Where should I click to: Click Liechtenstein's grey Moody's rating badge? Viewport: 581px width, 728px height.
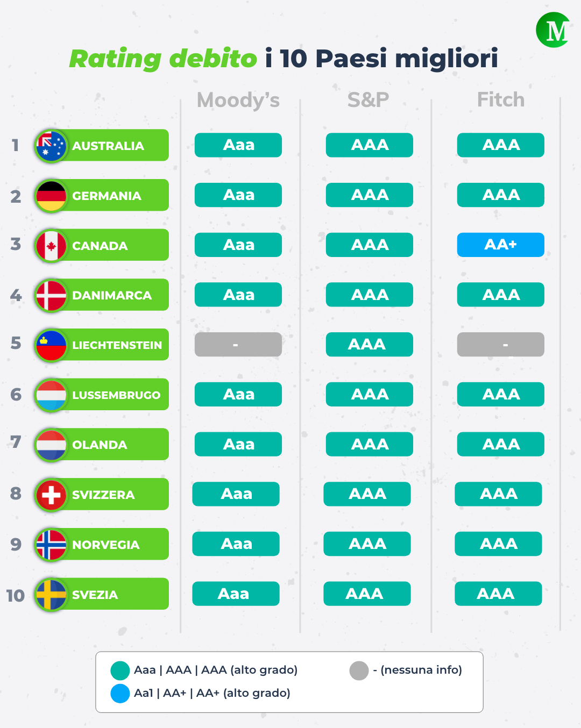click(238, 345)
